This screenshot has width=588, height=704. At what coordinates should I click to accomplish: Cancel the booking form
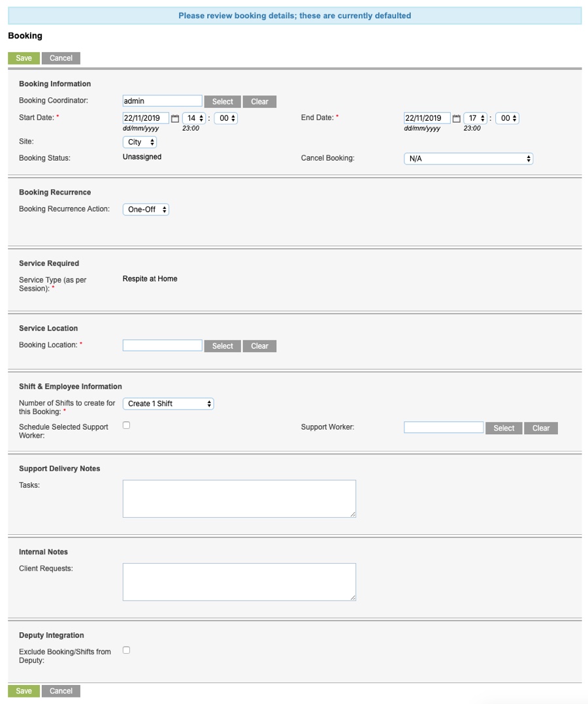61,58
